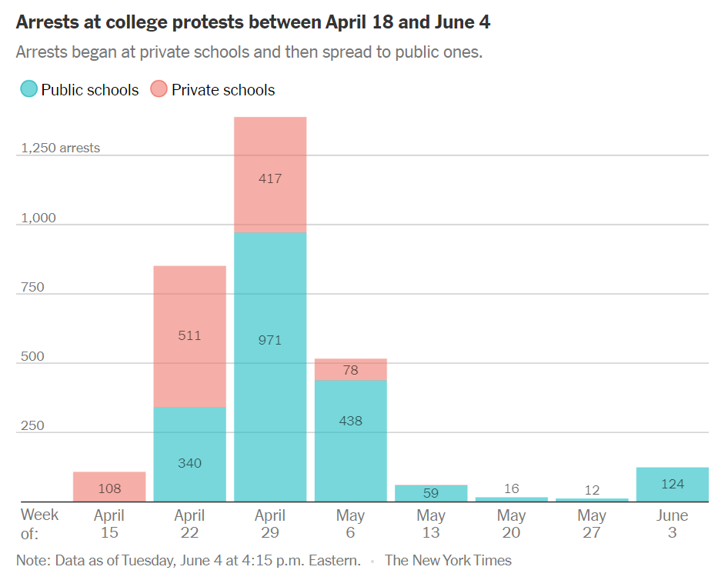
Task: Click the April 15 private schools bar (108)
Action: [x=109, y=487]
